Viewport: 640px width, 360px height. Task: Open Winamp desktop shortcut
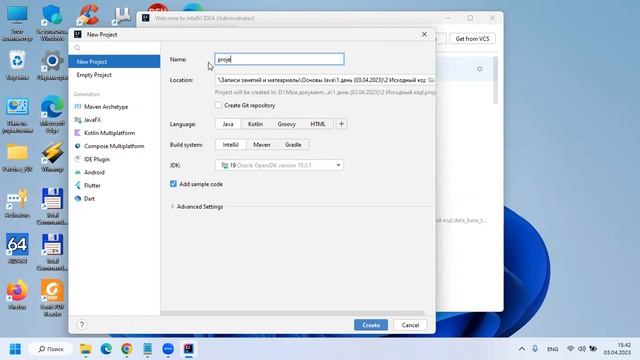tap(52, 157)
